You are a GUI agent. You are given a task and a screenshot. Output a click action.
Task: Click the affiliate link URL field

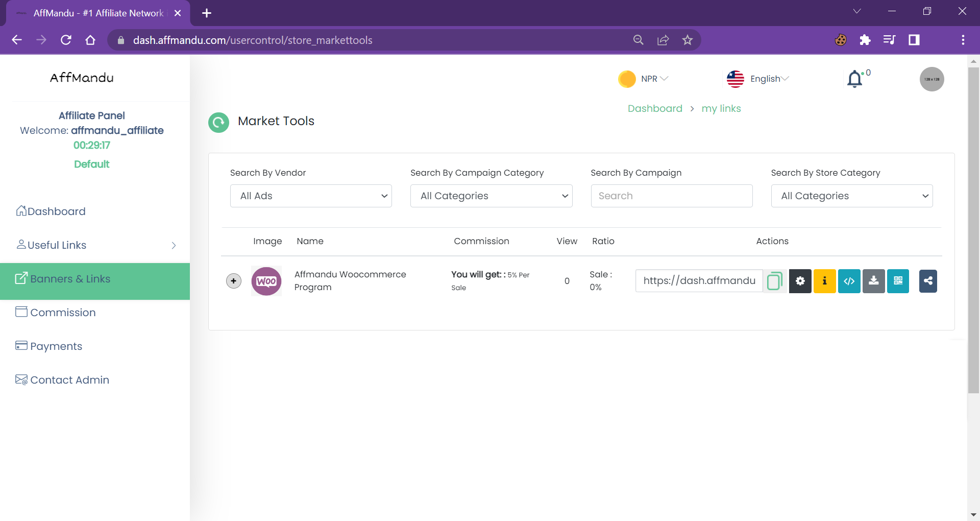pos(699,281)
